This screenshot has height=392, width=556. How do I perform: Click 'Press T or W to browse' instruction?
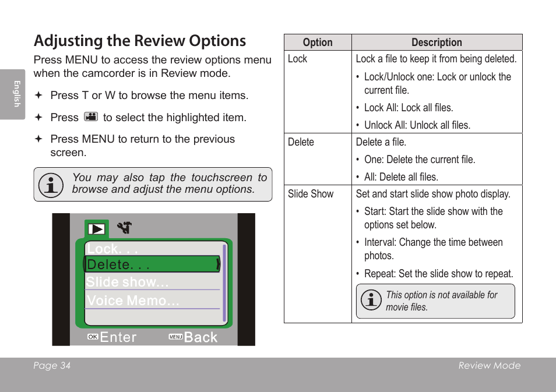click(x=149, y=96)
